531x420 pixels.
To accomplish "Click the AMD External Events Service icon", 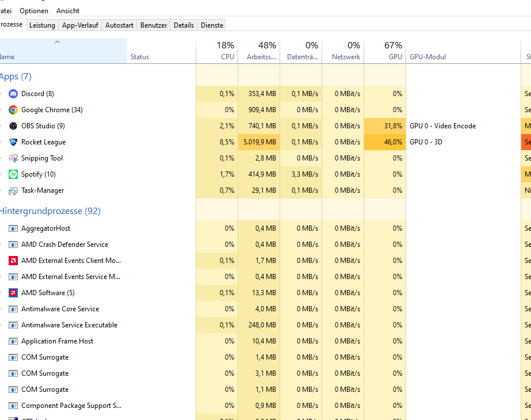I will click(x=13, y=277).
